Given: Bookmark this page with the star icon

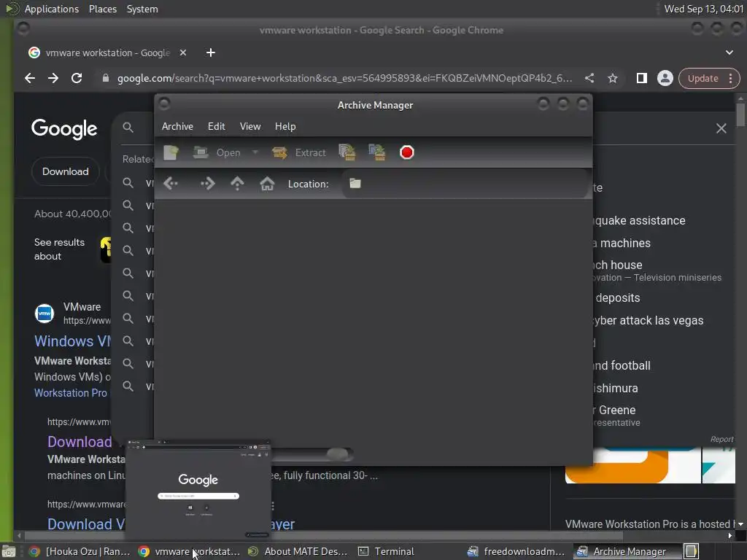Looking at the screenshot, I should point(613,78).
